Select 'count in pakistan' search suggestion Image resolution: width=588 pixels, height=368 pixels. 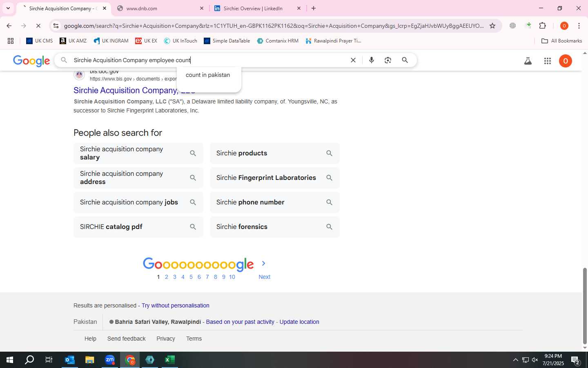208,75
